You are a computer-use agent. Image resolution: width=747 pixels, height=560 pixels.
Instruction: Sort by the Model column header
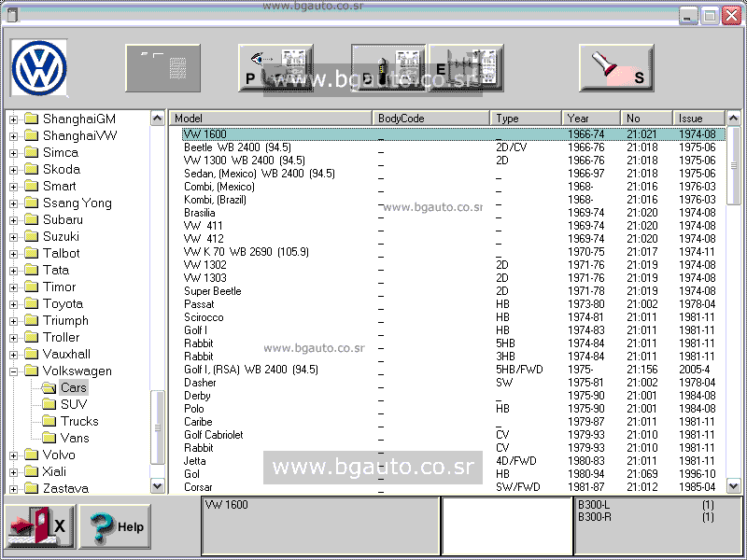click(271, 119)
